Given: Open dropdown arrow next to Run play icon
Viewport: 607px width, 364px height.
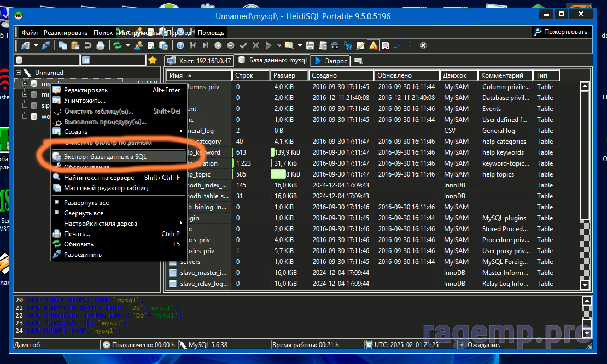Looking at the screenshot, I should tap(279, 46).
